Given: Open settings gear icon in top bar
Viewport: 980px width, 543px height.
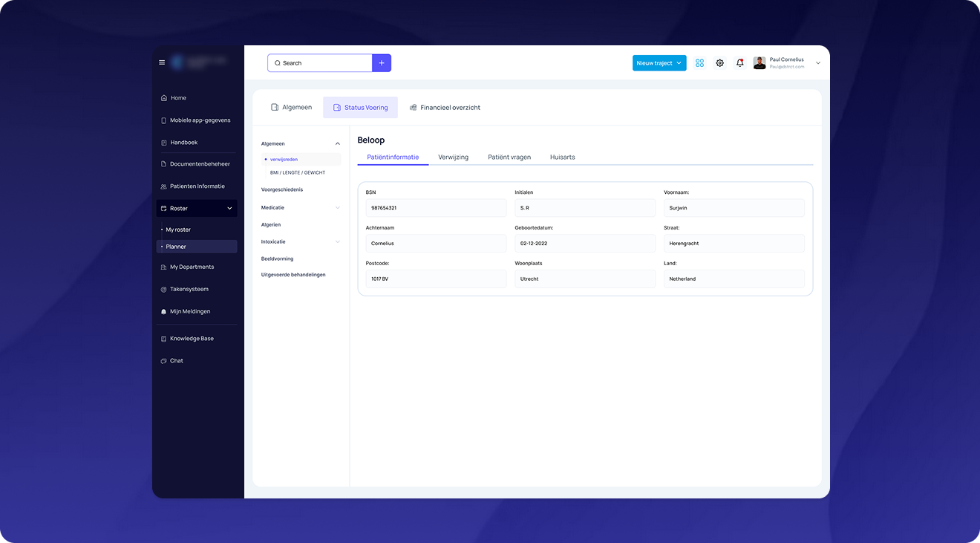Looking at the screenshot, I should point(719,63).
